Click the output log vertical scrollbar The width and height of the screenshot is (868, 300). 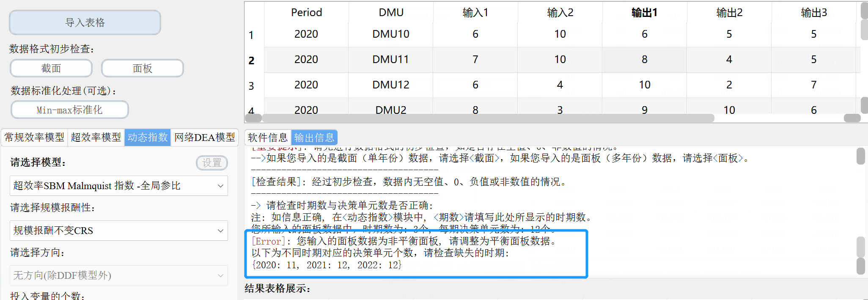pos(860,212)
